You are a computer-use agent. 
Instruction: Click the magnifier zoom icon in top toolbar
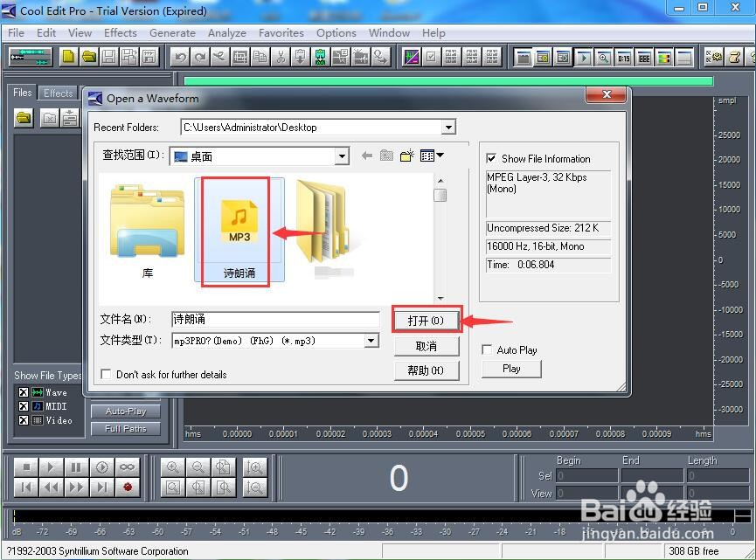pos(603,59)
